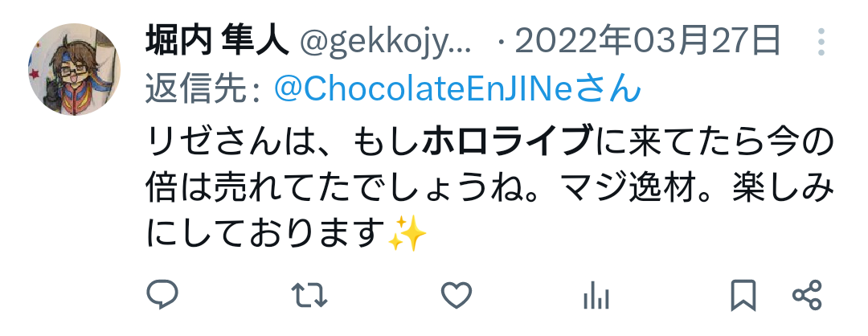Like the tweet with the heart icon
Image resolution: width=868 pixels, height=336 pixels.
pos(457,295)
